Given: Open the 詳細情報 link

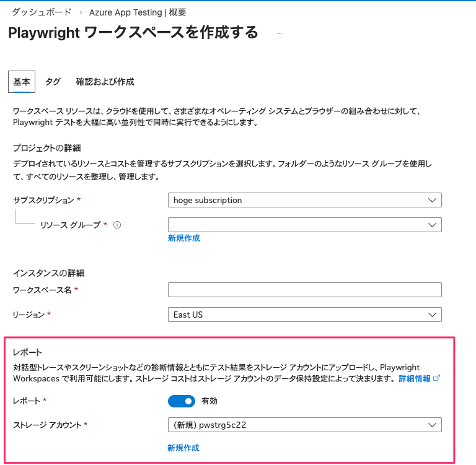Looking at the screenshot, I should (x=415, y=378).
